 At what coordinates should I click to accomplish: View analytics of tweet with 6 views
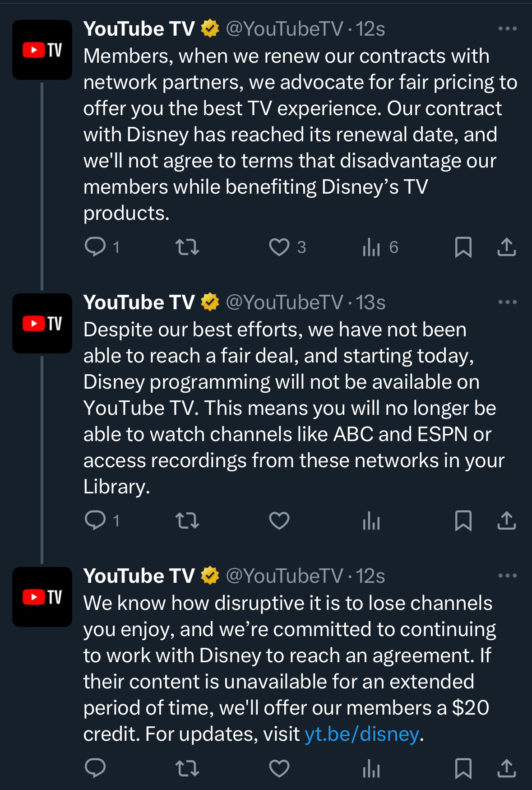[x=371, y=247]
